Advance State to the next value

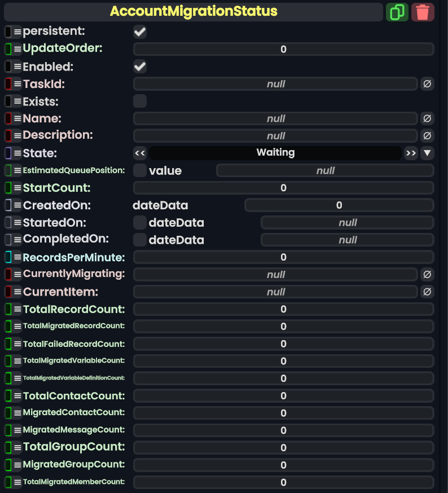click(x=411, y=153)
